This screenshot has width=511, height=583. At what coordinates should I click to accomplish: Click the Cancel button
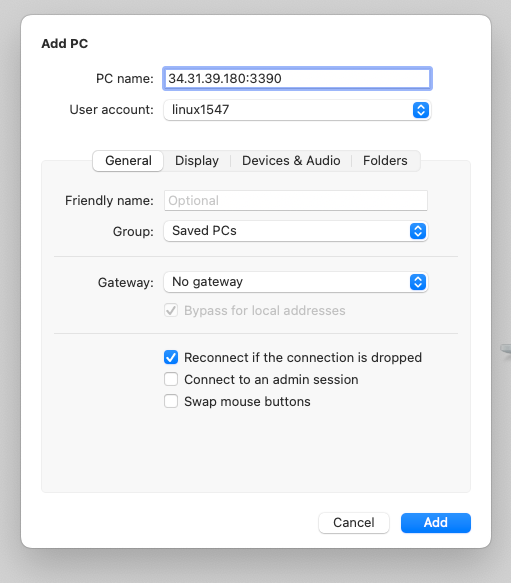coord(354,523)
